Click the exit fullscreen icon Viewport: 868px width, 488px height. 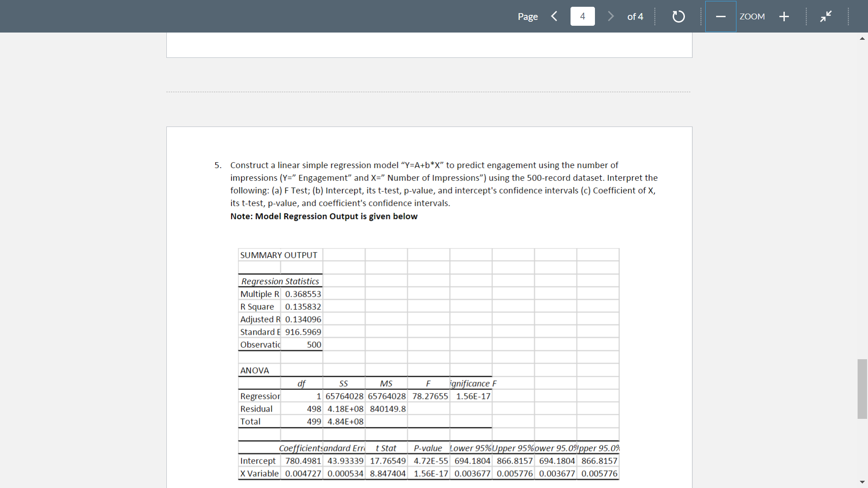pyautogui.click(x=826, y=15)
